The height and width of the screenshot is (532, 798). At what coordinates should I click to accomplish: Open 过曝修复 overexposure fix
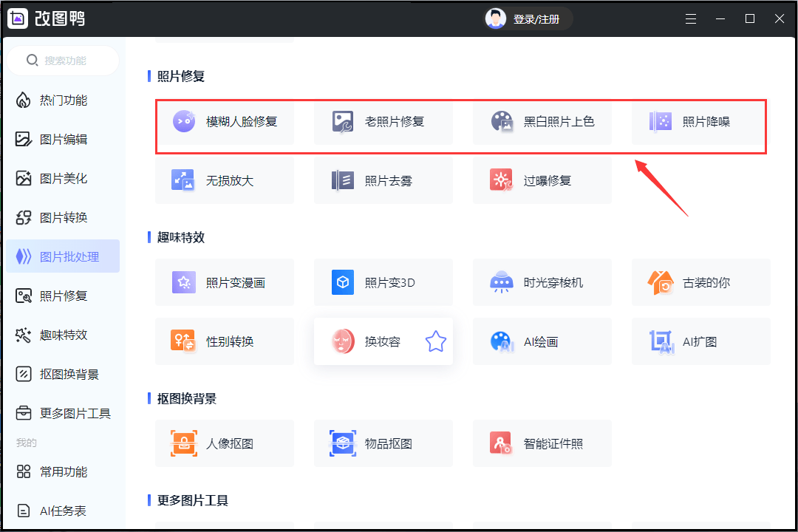pyautogui.click(x=542, y=180)
